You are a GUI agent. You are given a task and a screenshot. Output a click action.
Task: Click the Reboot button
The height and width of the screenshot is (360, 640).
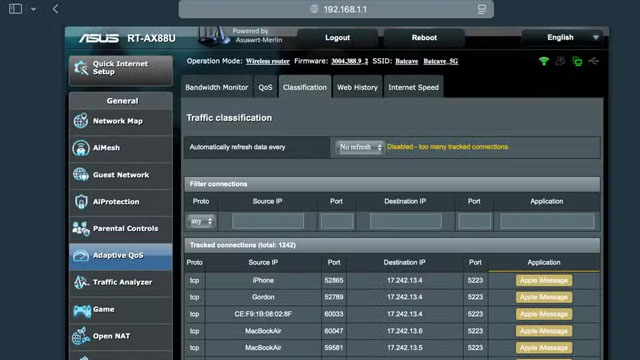[424, 38]
